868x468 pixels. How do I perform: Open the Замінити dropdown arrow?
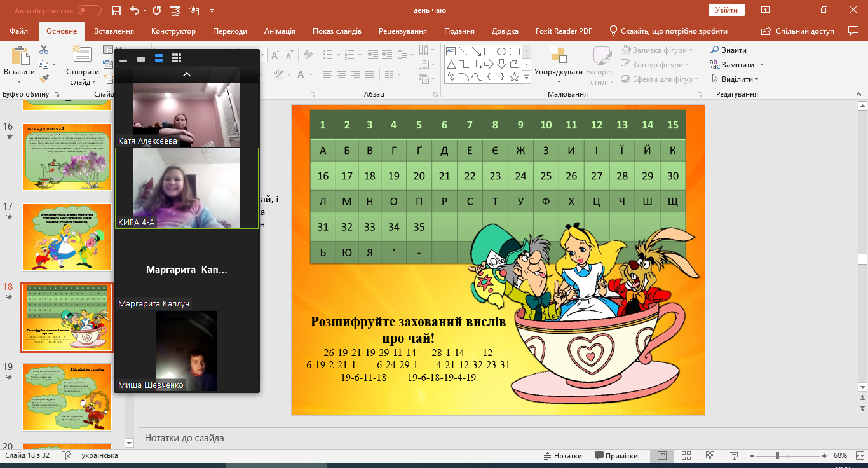pyautogui.click(x=763, y=65)
